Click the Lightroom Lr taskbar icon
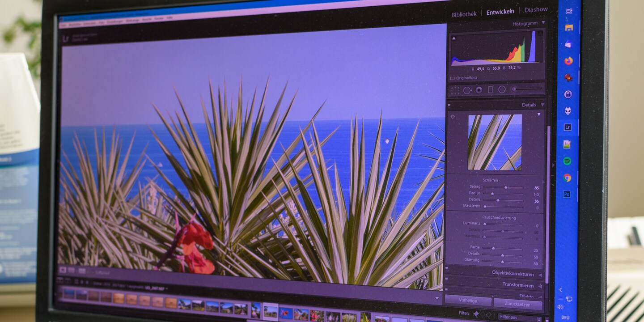This screenshot has width=644, height=322. (568, 127)
